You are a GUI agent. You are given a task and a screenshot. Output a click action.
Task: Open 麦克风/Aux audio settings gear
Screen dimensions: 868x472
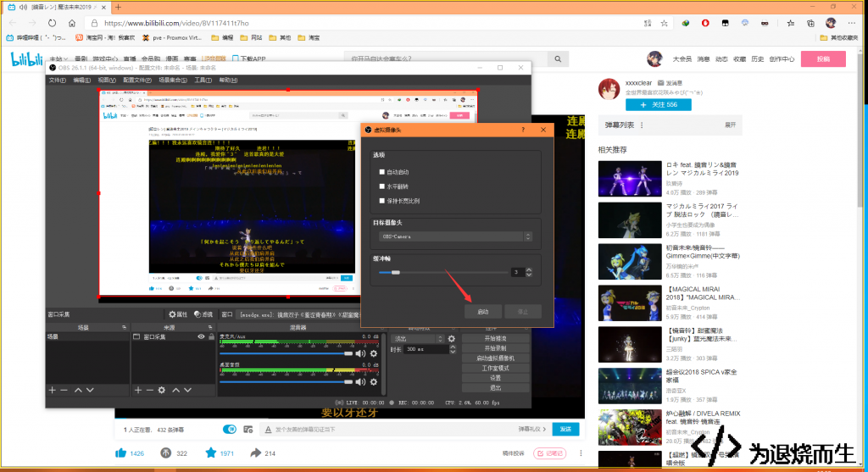coord(374,353)
